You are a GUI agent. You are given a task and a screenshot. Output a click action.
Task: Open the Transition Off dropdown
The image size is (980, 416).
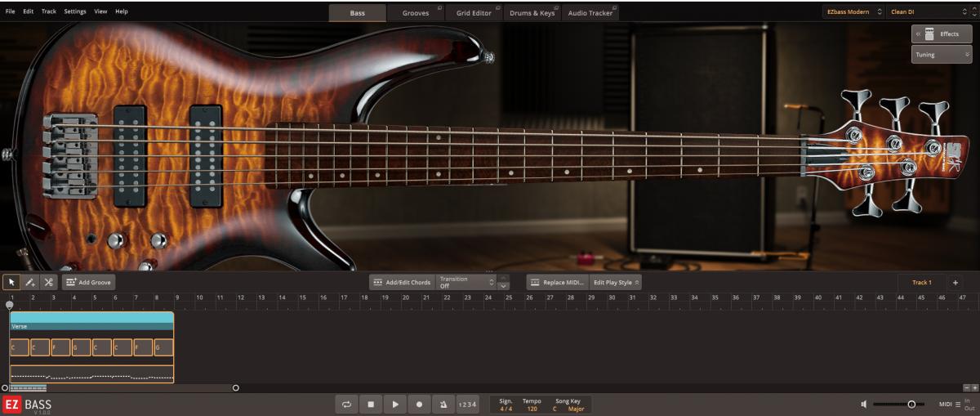click(x=465, y=282)
